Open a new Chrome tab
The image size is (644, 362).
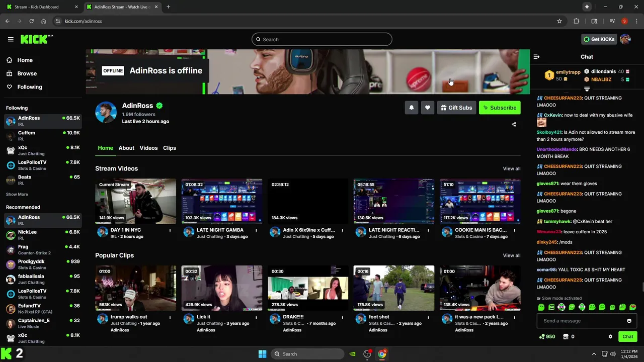[x=168, y=7]
